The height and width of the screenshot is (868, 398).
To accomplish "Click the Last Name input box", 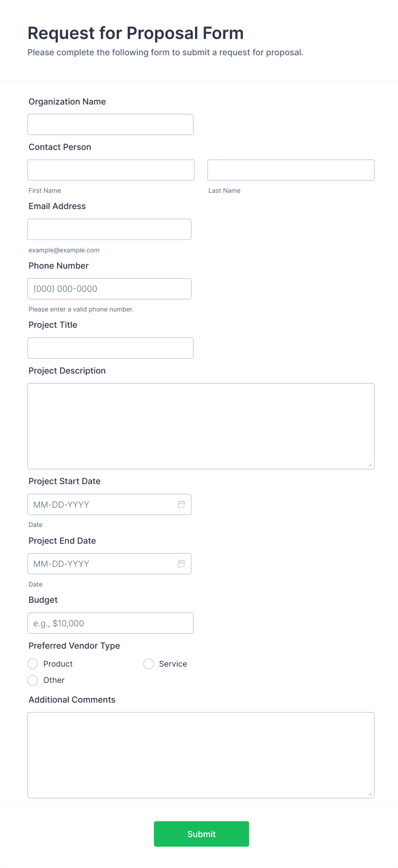I will [x=291, y=170].
